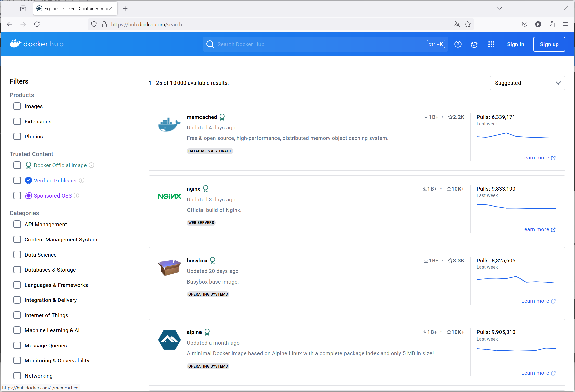The height and width of the screenshot is (392, 575).
Task: Open the Suggested sort dropdown
Action: click(527, 83)
